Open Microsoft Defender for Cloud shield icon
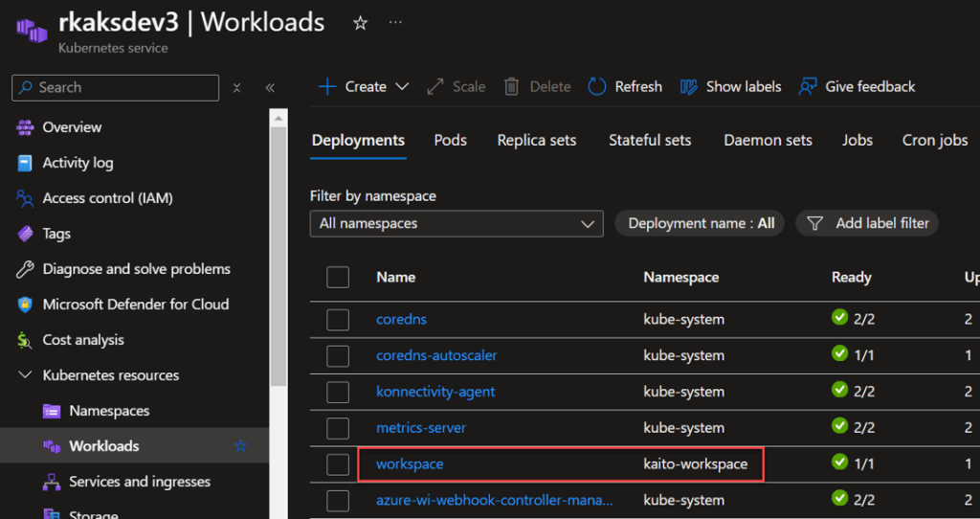Image resolution: width=980 pixels, height=519 pixels. tap(25, 305)
